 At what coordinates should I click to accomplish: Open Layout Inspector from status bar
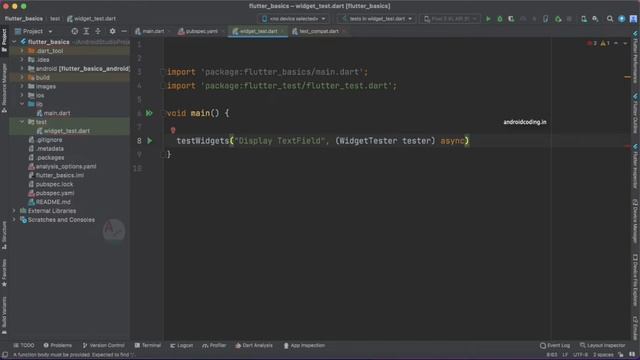point(602,345)
